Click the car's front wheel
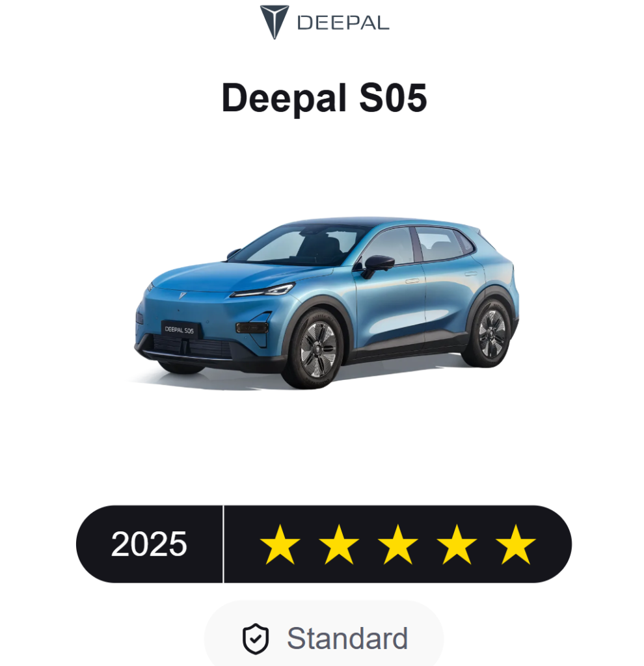The width and height of the screenshot is (644, 666). pos(315,349)
